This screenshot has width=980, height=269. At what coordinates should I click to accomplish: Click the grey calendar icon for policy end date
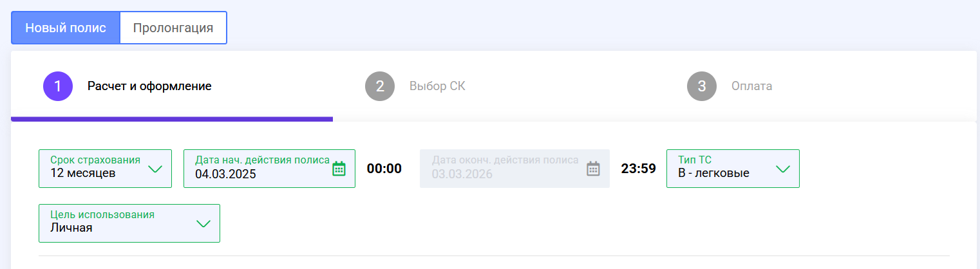coord(593,169)
